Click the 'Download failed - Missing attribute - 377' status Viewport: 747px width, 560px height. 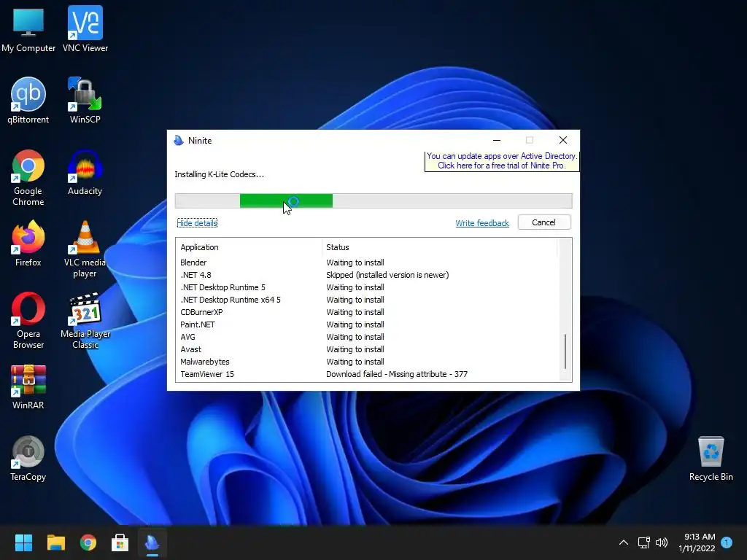coord(397,374)
